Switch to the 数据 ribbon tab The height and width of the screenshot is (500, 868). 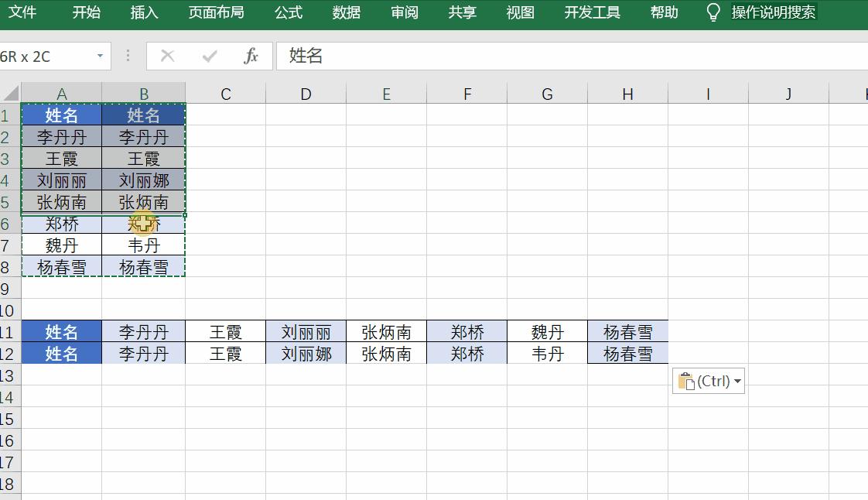[345, 12]
